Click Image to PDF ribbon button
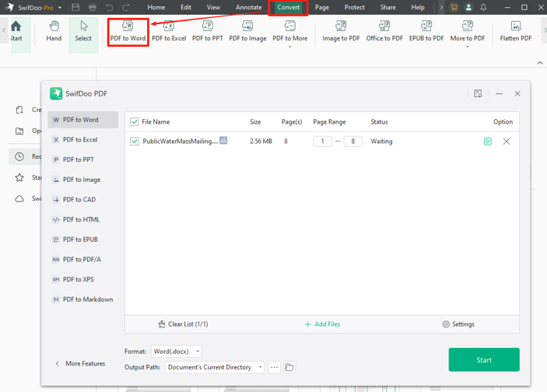This screenshot has width=547, height=392. (341, 32)
